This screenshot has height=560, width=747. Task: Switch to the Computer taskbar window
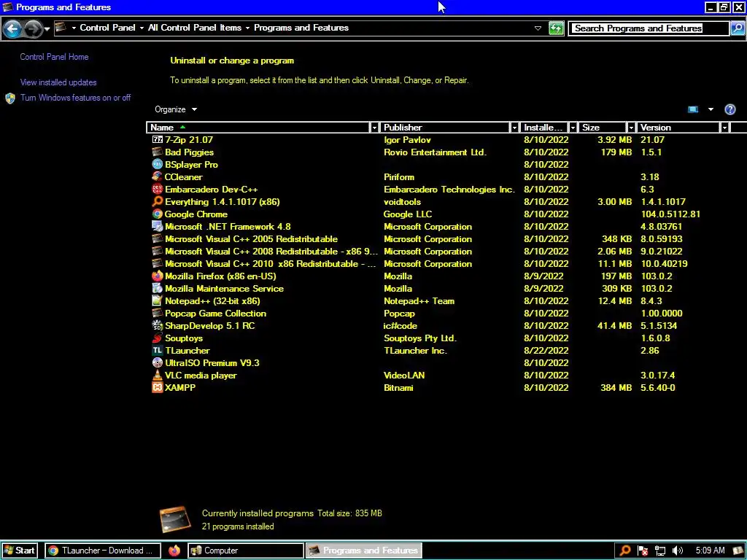246,551
